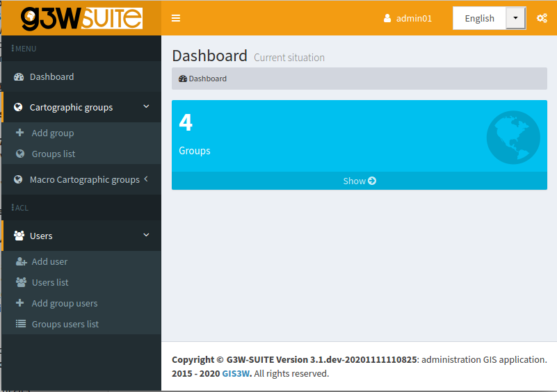Click the G3W-SUITE version text in footer
The width and height of the screenshot is (557, 392).
[321, 360]
